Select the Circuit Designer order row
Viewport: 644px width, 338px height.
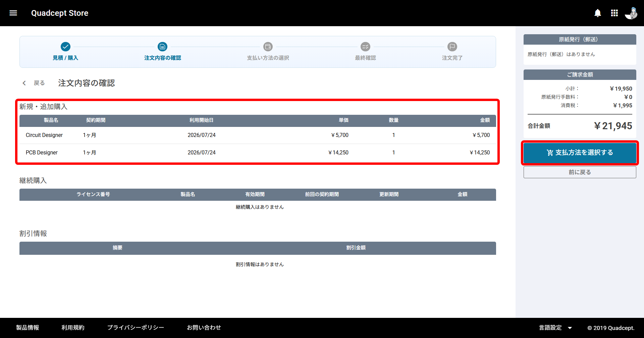[258, 135]
